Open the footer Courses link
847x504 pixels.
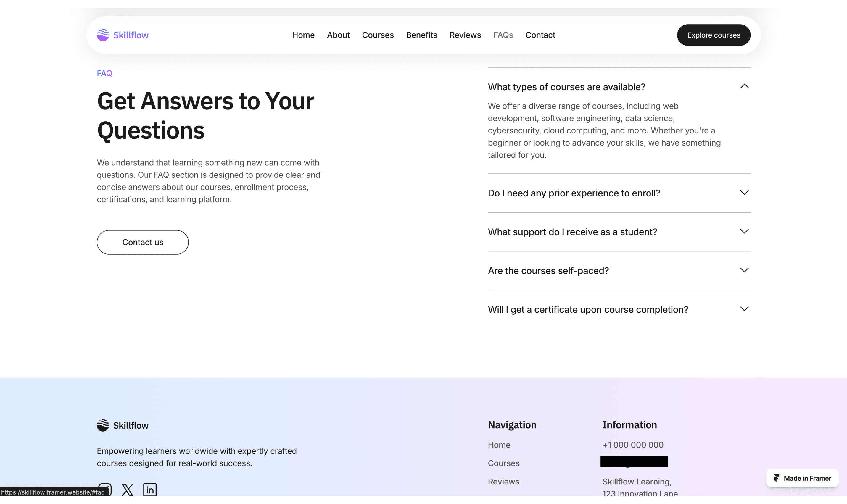503,463
